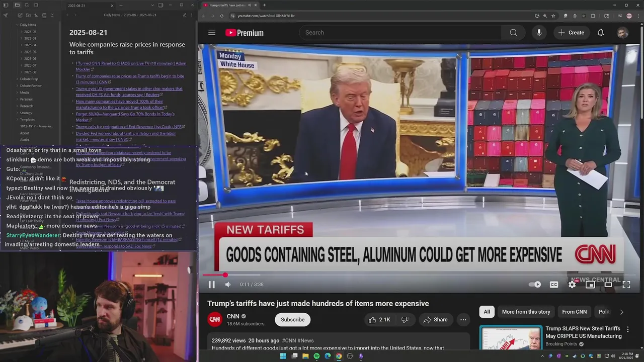Switch Obsidian note to edit mode
The image size is (644, 362).
(x=184, y=15)
